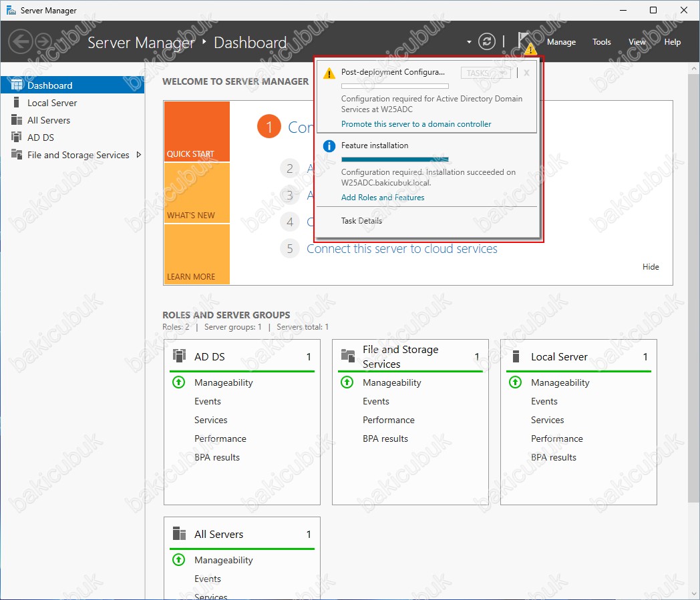The height and width of the screenshot is (600, 700).
Task: Click Manageability in the All Servers tile
Action: 224,560
